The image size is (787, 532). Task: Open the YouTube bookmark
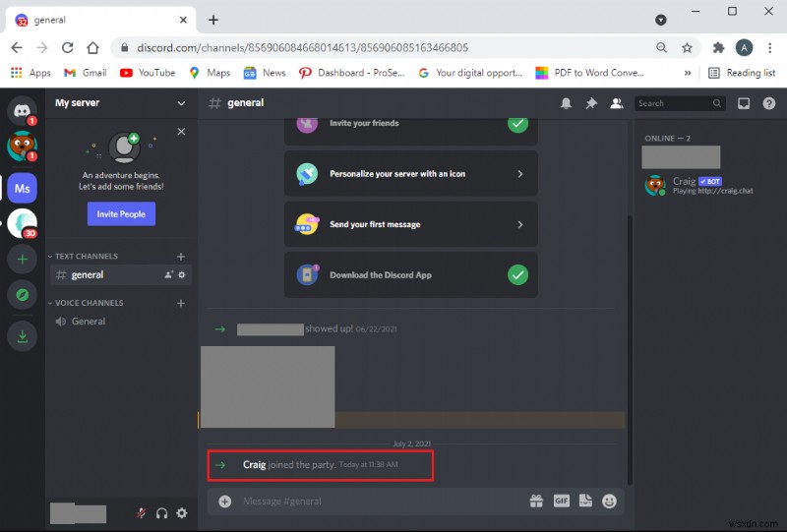tap(148, 73)
